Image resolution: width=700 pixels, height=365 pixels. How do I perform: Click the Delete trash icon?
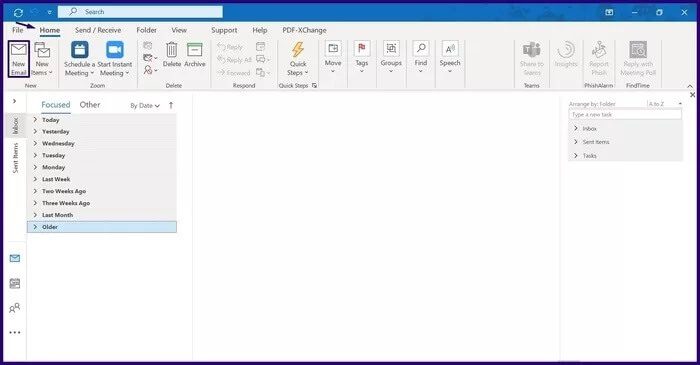point(172,55)
